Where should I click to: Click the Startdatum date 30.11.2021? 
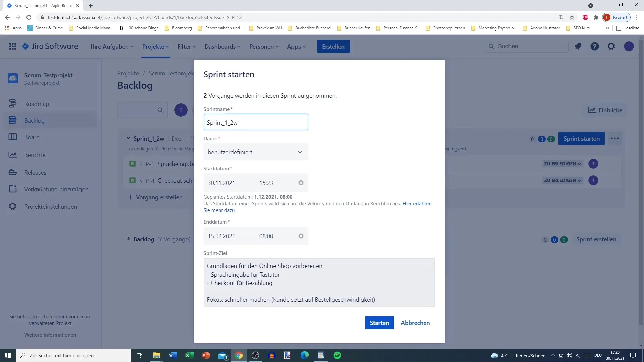click(221, 183)
